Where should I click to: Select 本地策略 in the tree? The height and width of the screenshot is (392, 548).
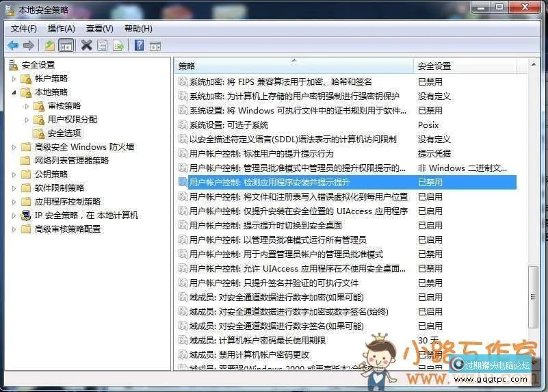[x=51, y=92]
